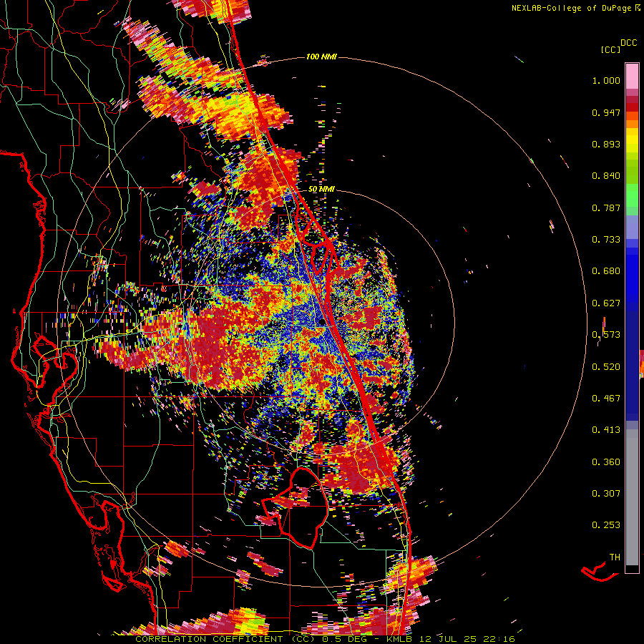Image resolution: width=644 pixels, height=644 pixels.
Task: Select the 0.253 legend value
Action: [x=606, y=525]
